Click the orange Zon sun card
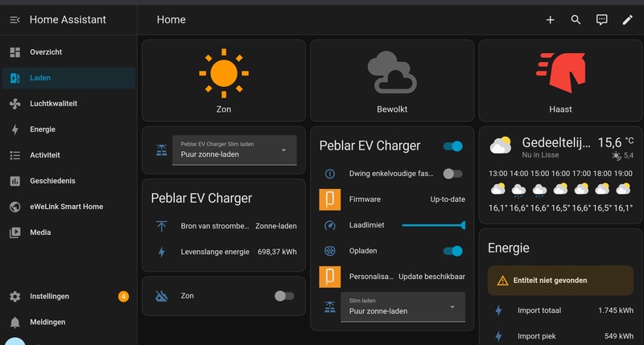This screenshot has width=644, height=345. [224, 80]
